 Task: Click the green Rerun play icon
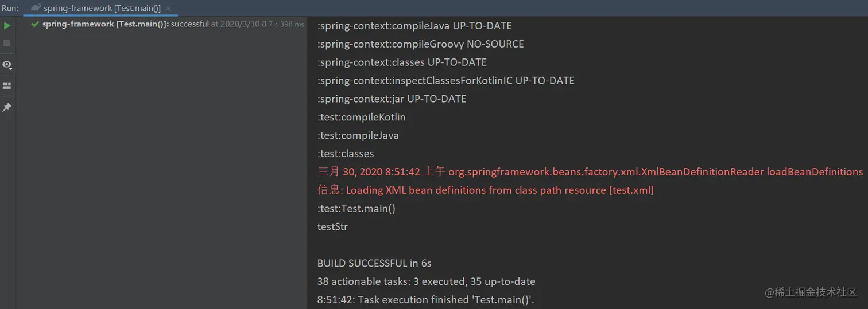click(7, 26)
